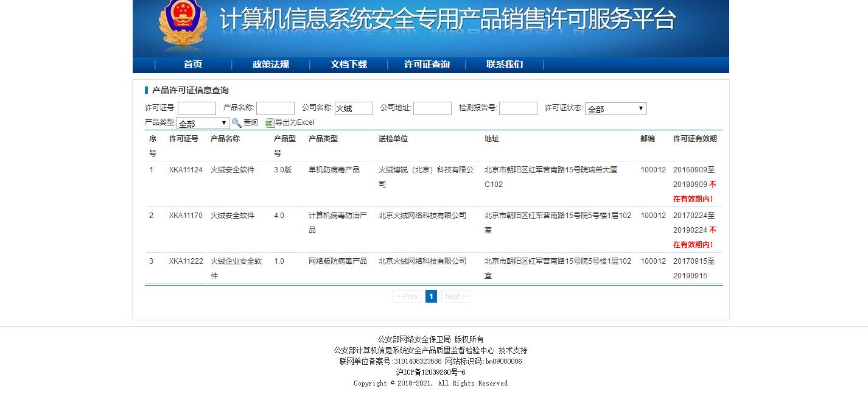
Task: Click the 沪ICP备12039260号-6 footer text
Action: pos(430,372)
